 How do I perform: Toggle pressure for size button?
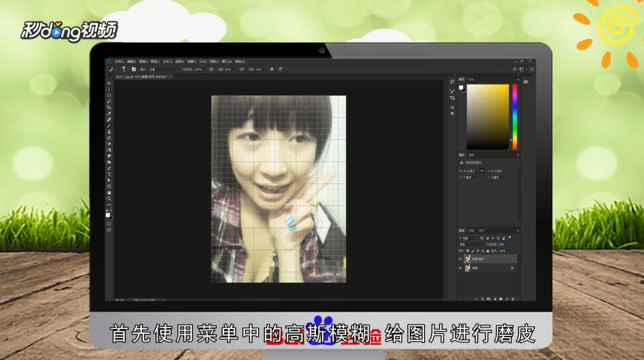point(280,69)
